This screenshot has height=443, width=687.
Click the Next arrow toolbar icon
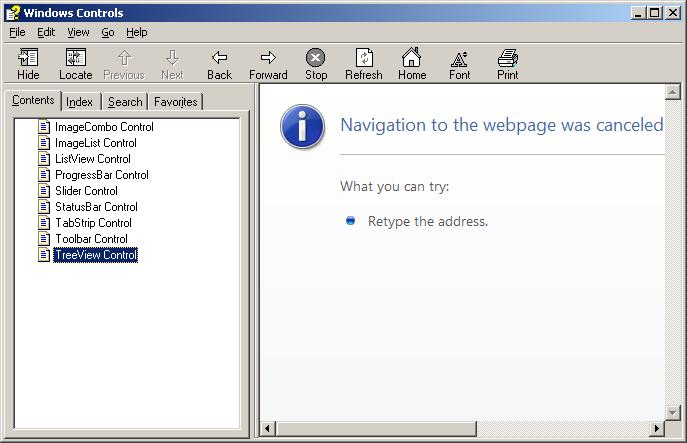(172, 58)
